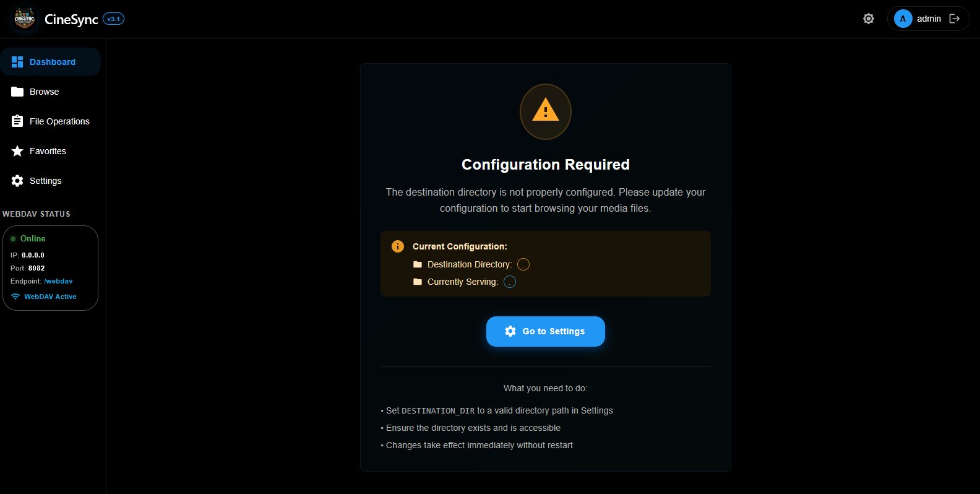Click the Favorites star icon
The image size is (980, 494).
[17, 151]
